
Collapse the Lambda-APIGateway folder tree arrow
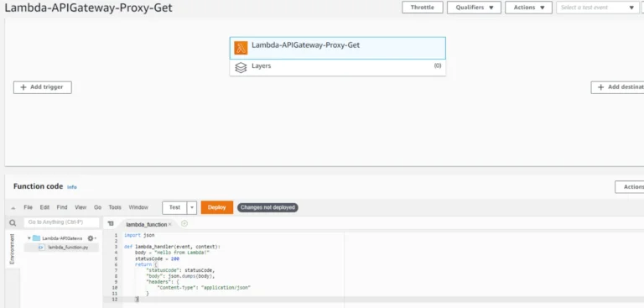[x=29, y=238]
